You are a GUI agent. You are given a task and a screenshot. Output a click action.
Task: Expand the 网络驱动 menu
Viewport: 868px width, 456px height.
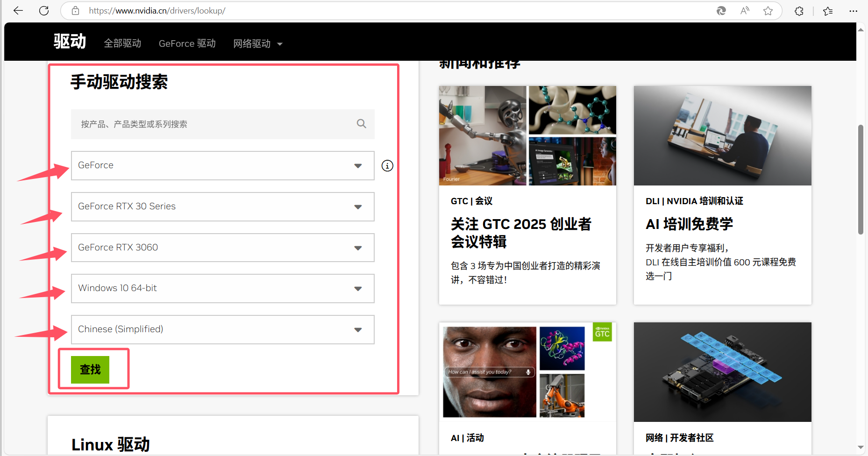click(258, 43)
